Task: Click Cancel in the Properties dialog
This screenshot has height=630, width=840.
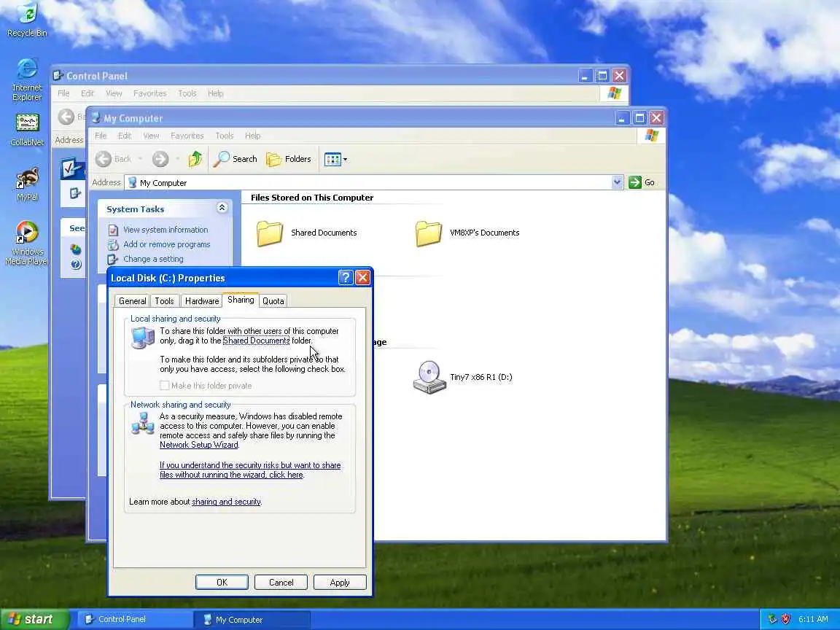Action: [x=281, y=583]
